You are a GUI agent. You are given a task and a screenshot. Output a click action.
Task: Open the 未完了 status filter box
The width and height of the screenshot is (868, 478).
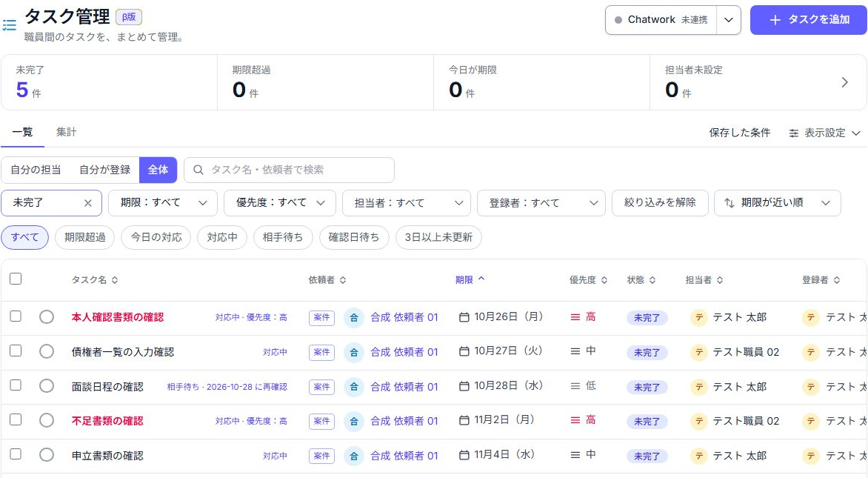pyautogui.click(x=52, y=203)
